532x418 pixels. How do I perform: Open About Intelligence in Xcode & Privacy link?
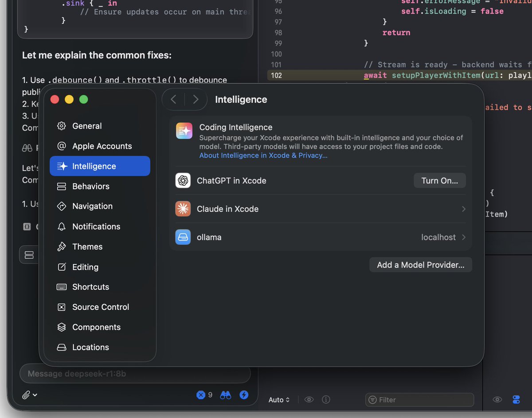pos(263,155)
